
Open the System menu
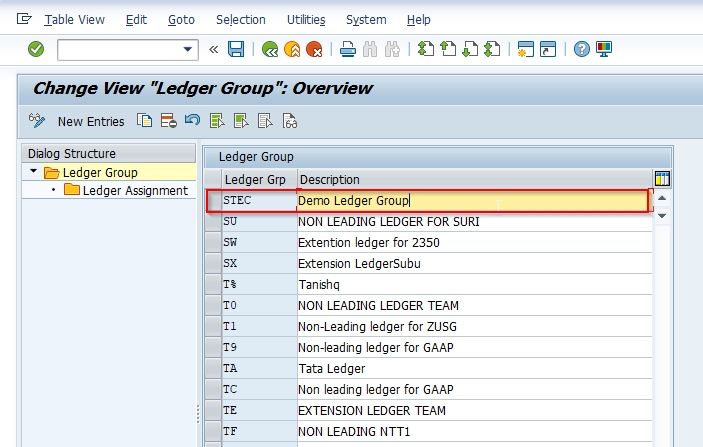[366, 20]
